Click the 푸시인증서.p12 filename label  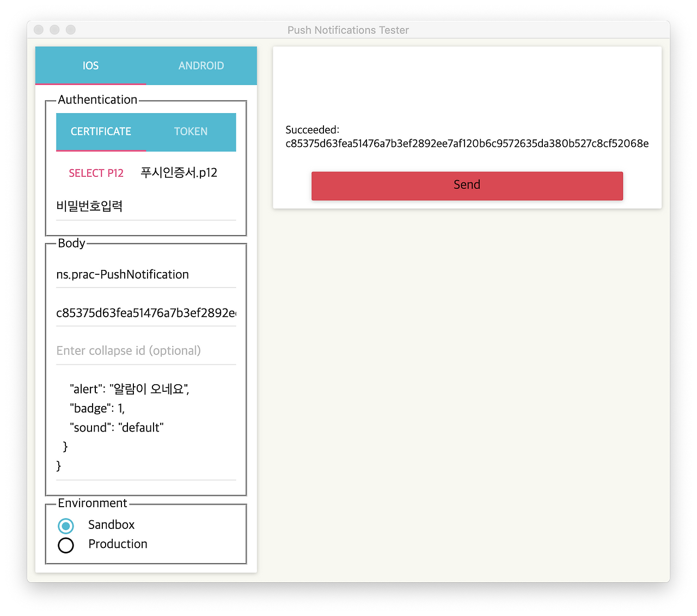(x=179, y=173)
